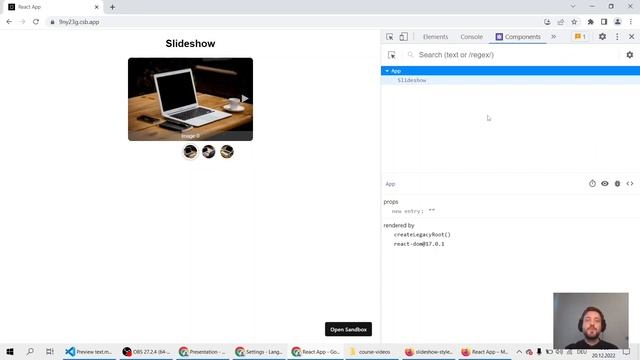Select the second slideshow thumbnail

click(209, 152)
